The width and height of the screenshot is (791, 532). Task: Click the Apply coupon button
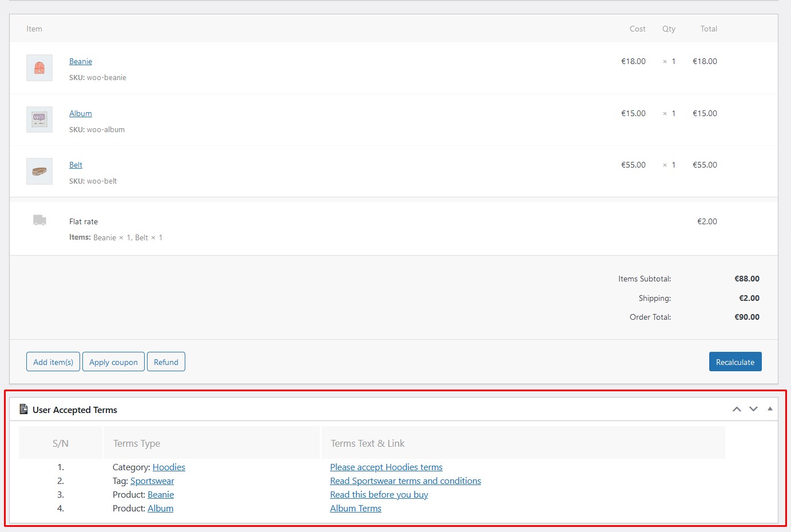(113, 362)
